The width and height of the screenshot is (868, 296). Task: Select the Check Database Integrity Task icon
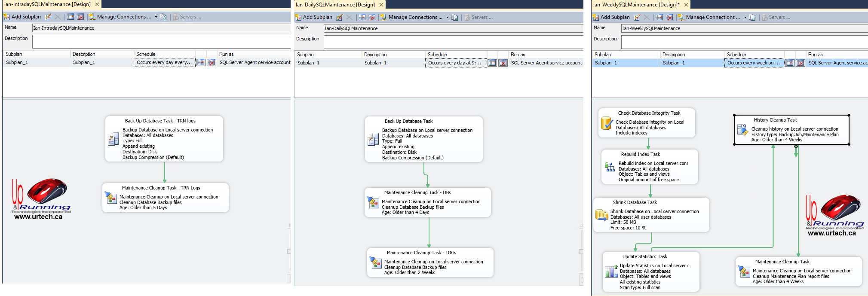606,123
